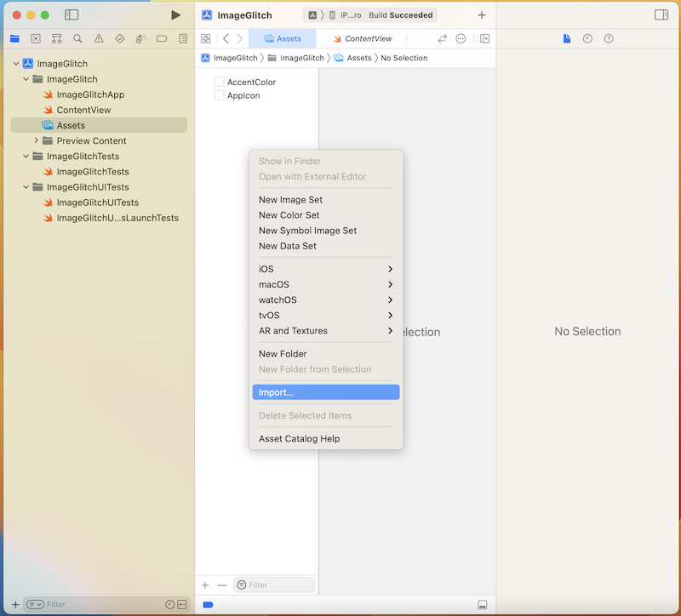Expand the Preview Content folder
The width and height of the screenshot is (681, 616).
[x=37, y=141]
